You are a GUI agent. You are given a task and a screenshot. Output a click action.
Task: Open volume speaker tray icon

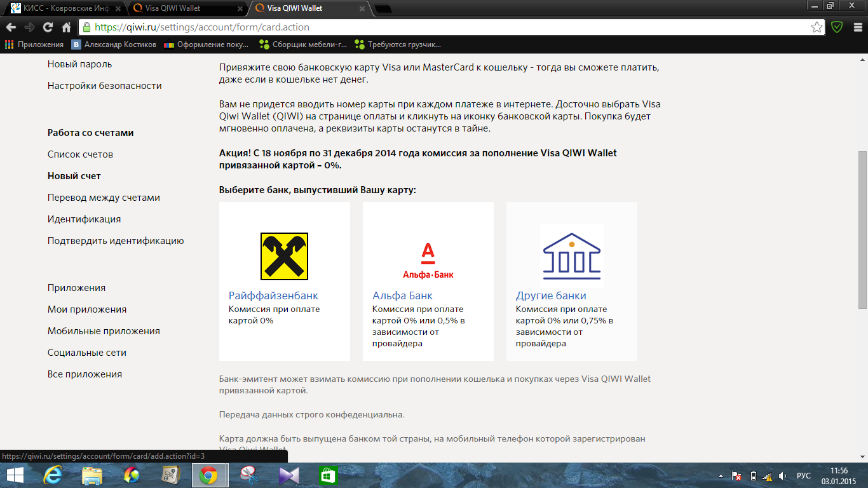(x=783, y=475)
